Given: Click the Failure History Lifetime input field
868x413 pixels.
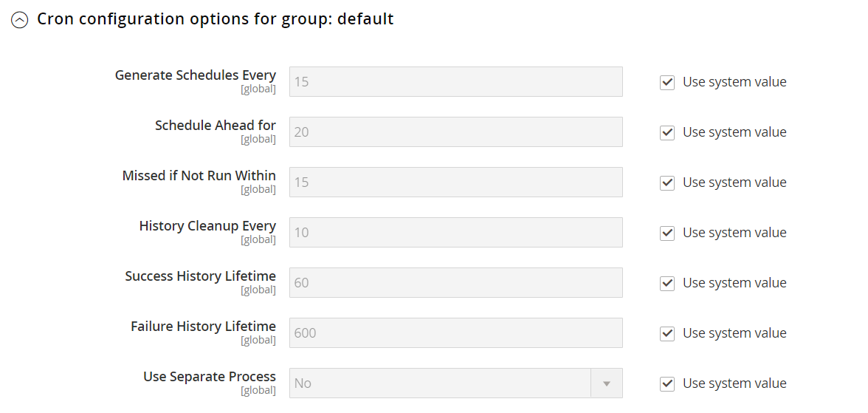Looking at the screenshot, I should click(455, 333).
